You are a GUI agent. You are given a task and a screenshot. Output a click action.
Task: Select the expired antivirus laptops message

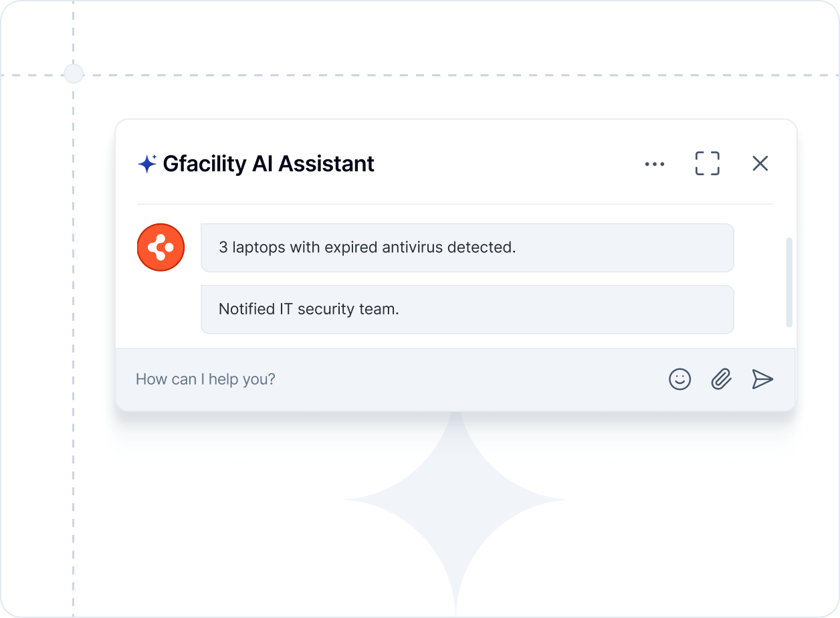coord(467,247)
